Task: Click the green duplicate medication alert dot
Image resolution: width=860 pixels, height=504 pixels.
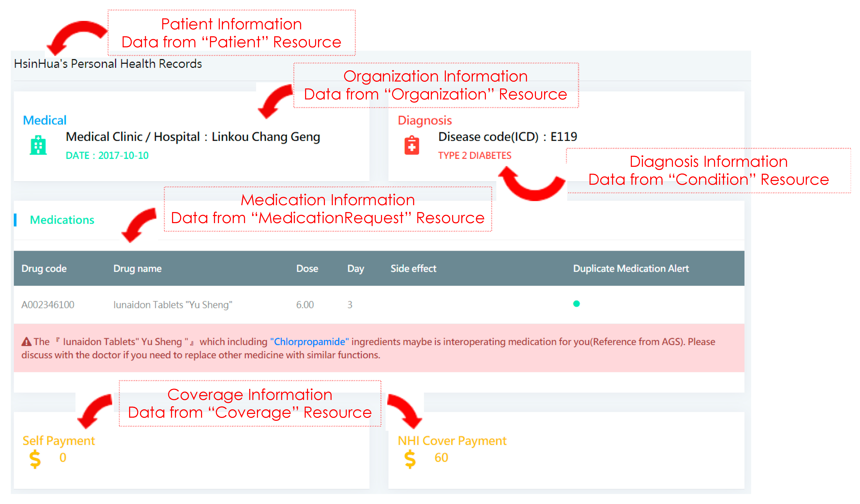Action: 576,304
